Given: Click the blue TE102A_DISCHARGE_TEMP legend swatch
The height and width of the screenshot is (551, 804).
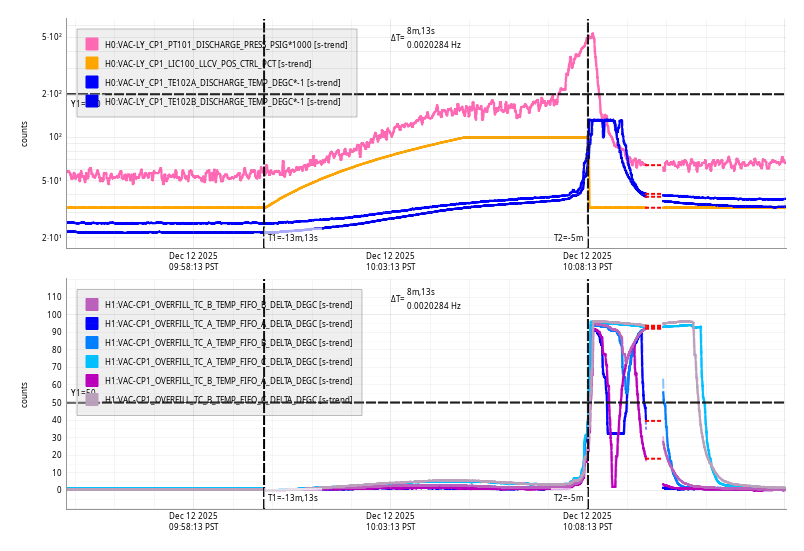Looking at the screenshot, I should (x=92, y=82).
